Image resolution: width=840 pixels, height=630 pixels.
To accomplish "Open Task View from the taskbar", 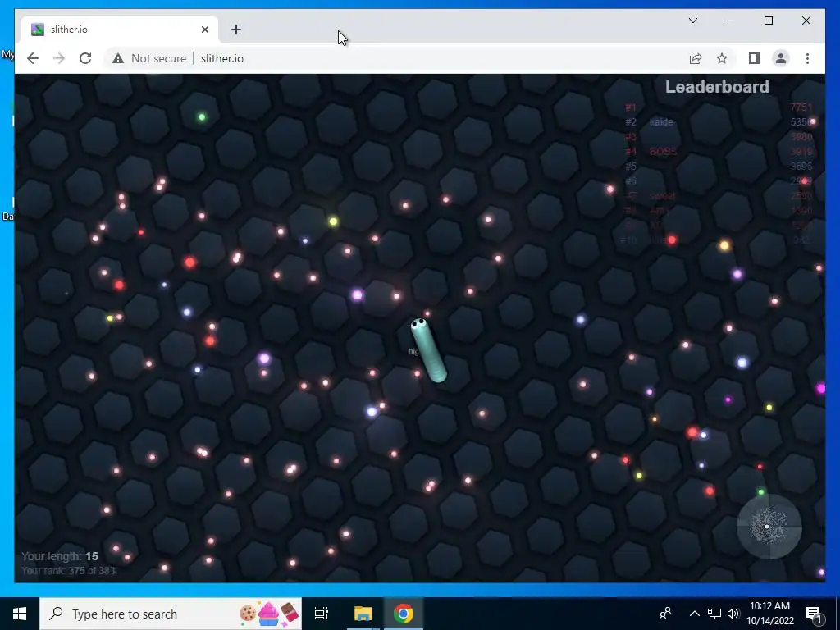I will click(322, 614).
